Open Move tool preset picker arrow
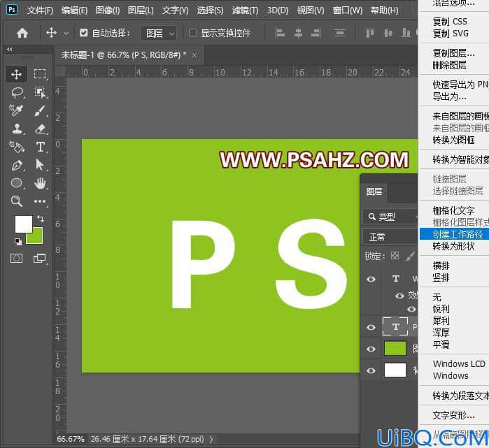 click(66, 33)
